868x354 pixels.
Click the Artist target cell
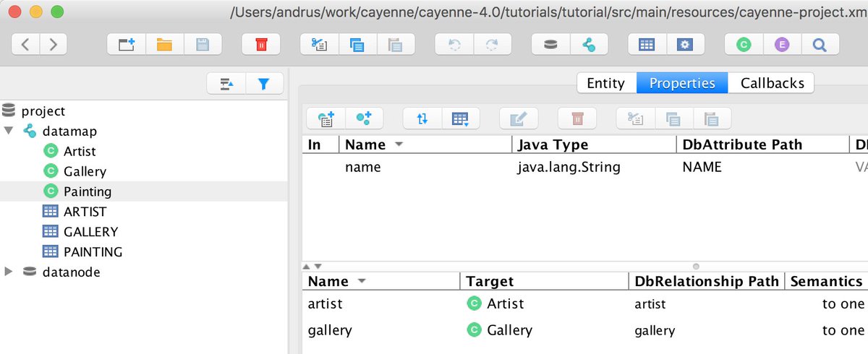pos(543,303)
